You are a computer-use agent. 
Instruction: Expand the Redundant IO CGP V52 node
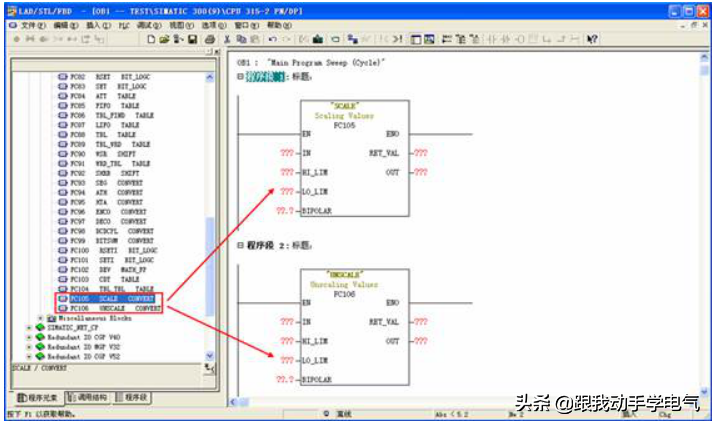click(29, 356)
